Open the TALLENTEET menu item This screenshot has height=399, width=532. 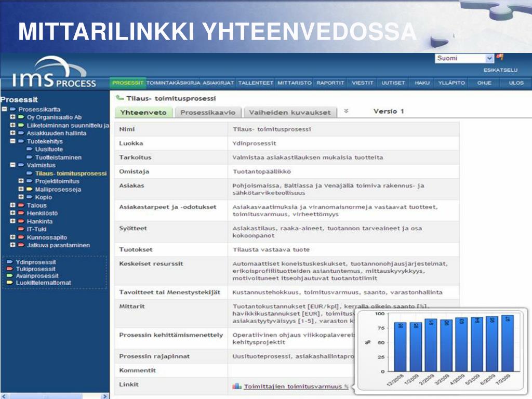coord(256,83)
